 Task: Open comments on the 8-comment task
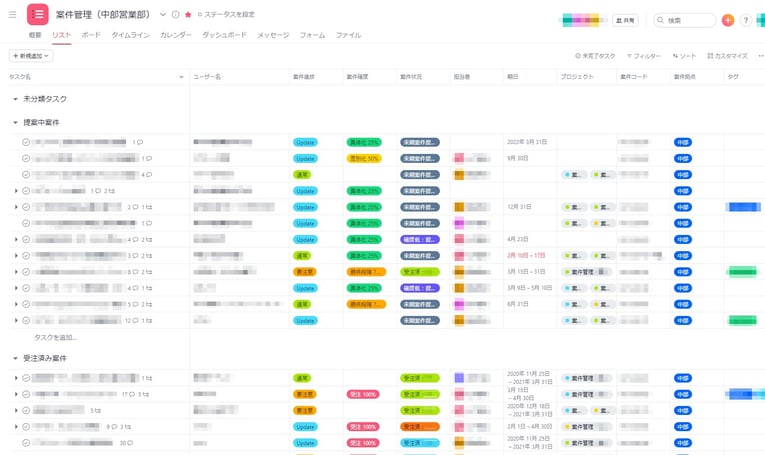tap(133, 272)
